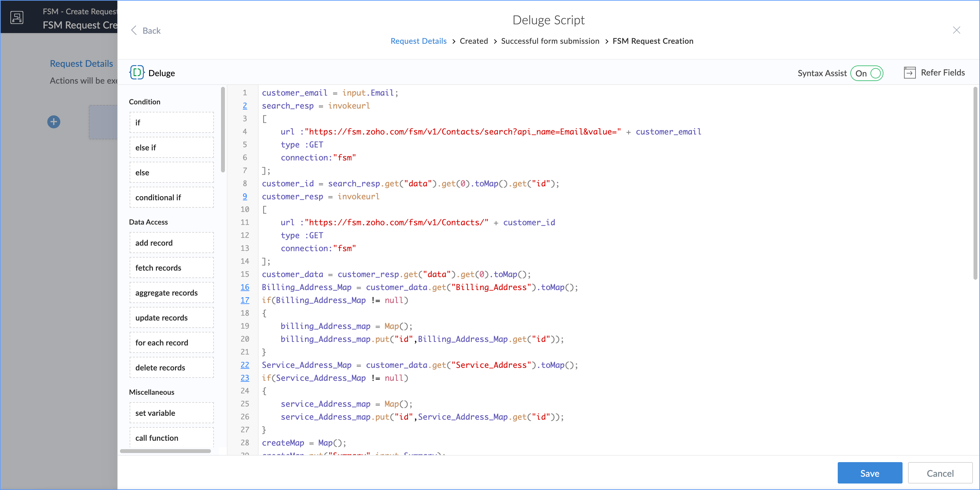980x490 pixels.
Task: Click line number 9 marker
Action: (x=245, y=196)
